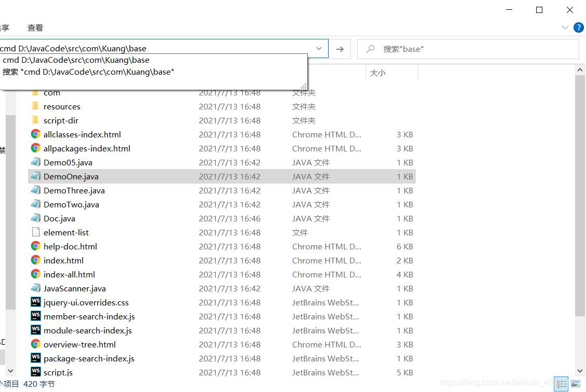Viewport: 586px width, 392px height.
Task: Open allclasses-index.html via its Chrome icon
Action: click(x=35, y=134)
